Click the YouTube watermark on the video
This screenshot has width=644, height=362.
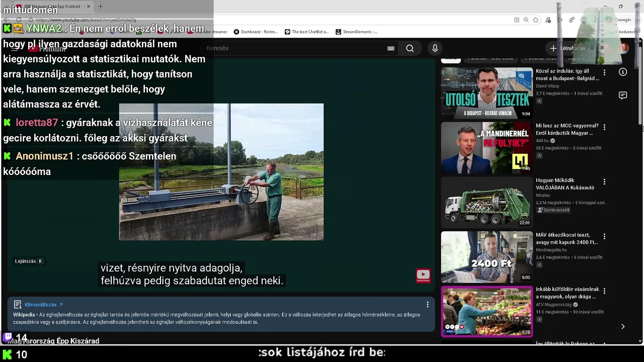click(423, 276)
